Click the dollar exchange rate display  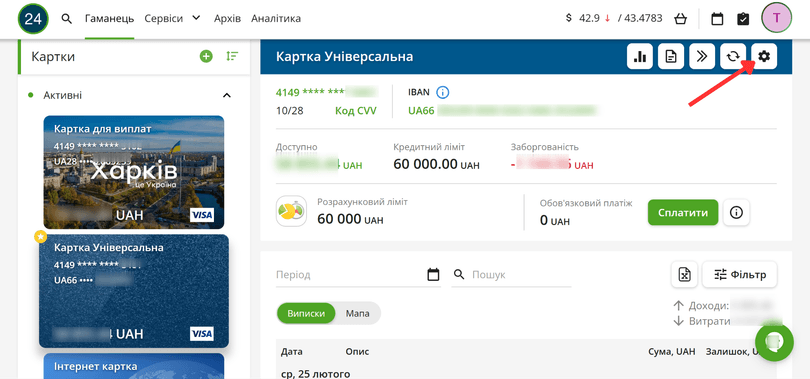614,19
